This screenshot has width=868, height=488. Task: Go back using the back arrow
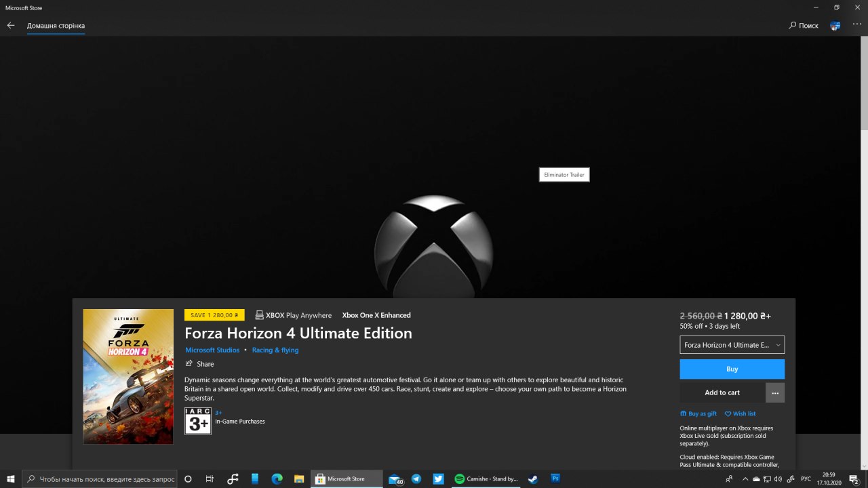11,26
